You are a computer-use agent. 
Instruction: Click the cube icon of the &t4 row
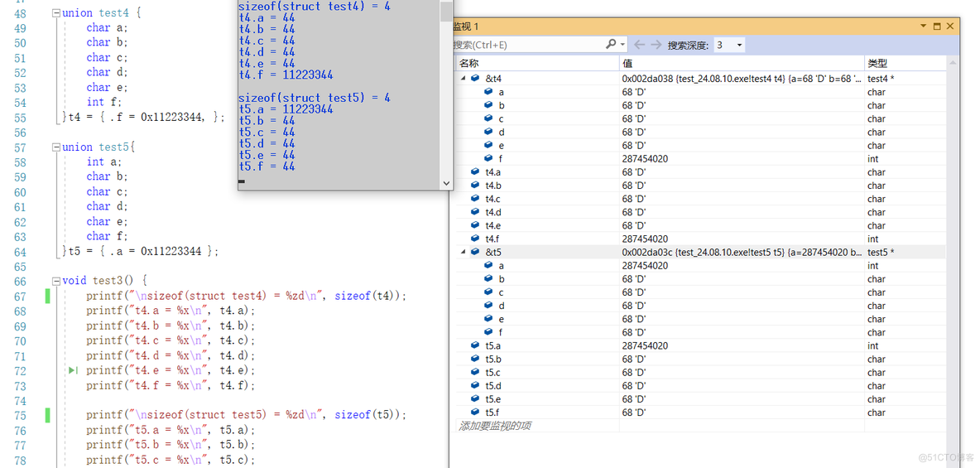[x=475, y=79]
